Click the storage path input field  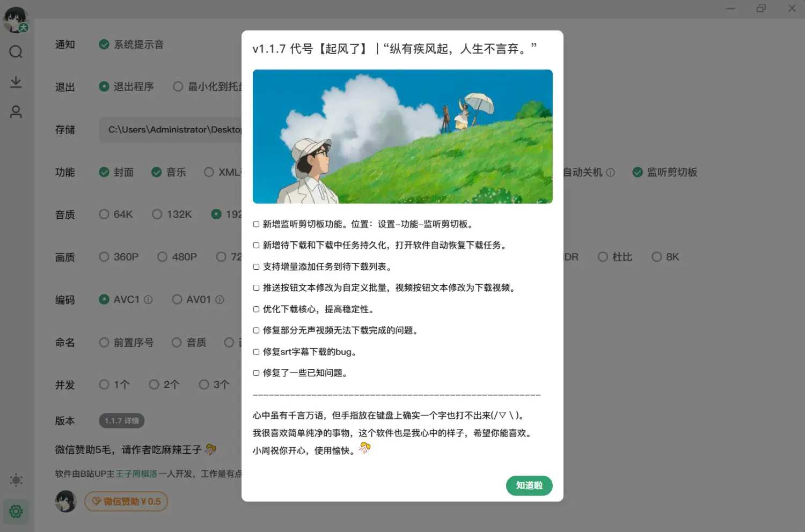point(171,130)
